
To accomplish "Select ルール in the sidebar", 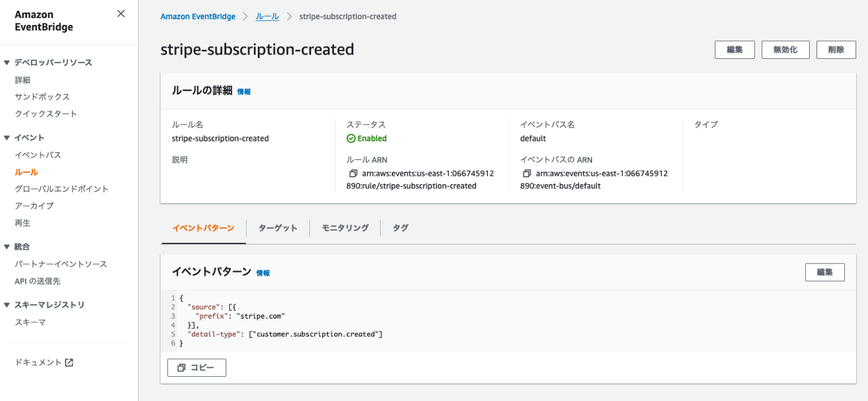I will pos(26,172).
